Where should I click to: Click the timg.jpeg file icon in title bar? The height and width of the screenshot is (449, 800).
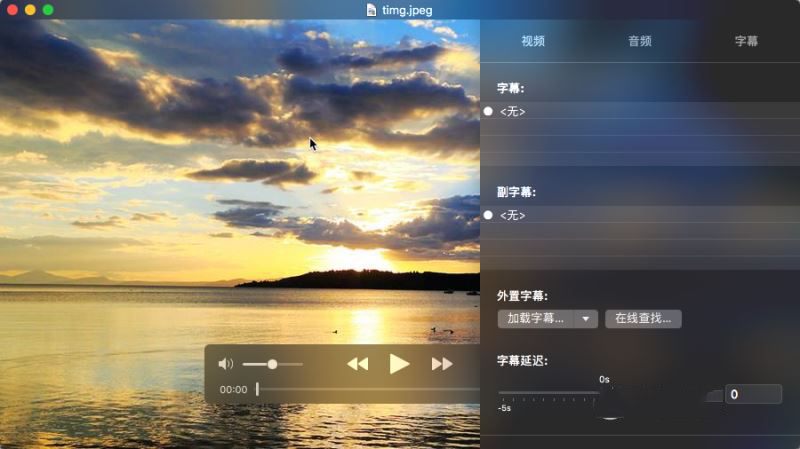[x=372, y=9]
